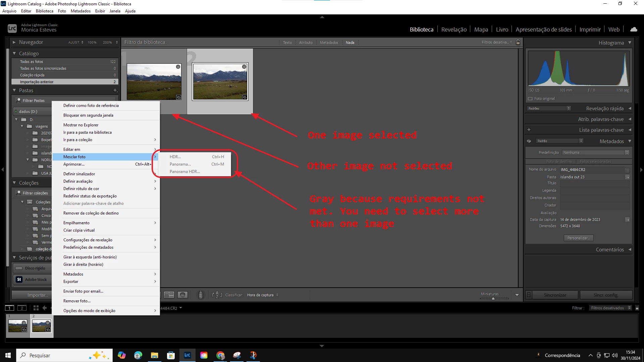Image resolution: width=644 pixels, height=362 pixels.
Task: Open People face view icon
Action: 182,295
